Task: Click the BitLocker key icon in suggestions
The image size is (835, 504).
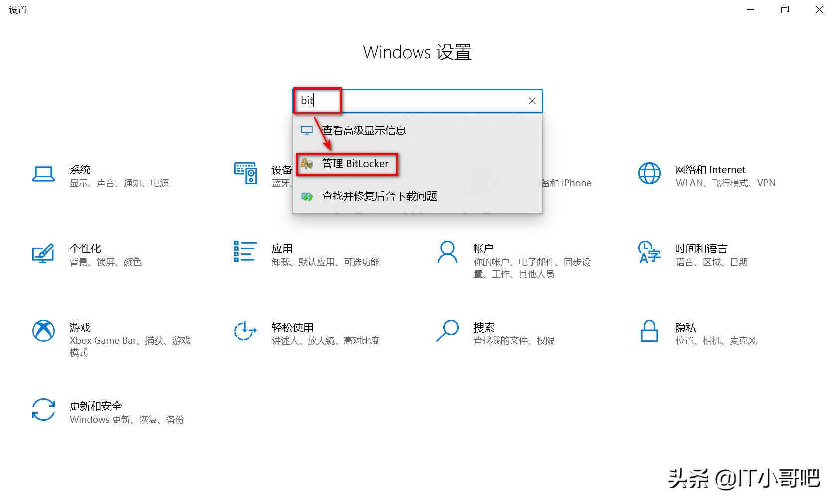Action: click(x=307, y=164)
